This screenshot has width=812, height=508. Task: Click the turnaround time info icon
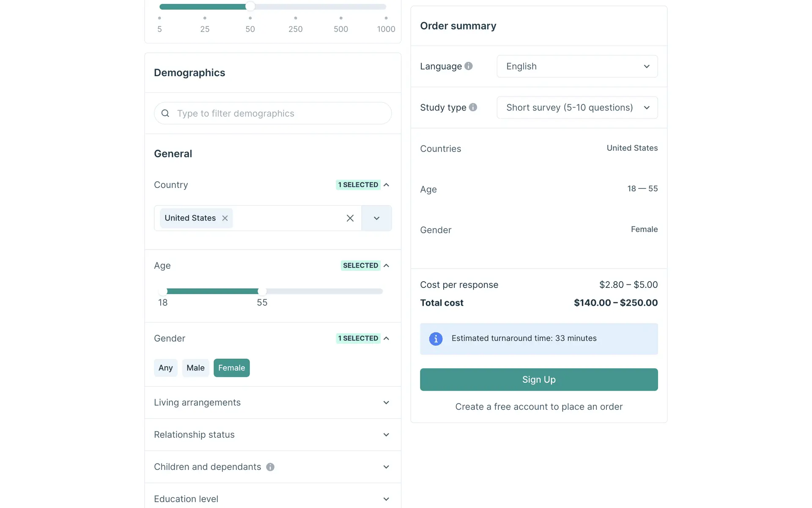coord(436,339)
